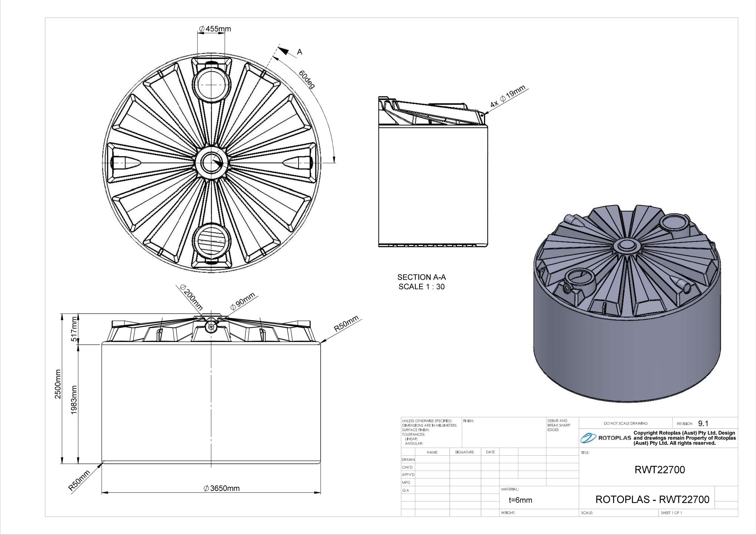Viewport: 756px width, 535px height.
Task: Click the SECTION A-A label
Action: [x=421, y=277]
